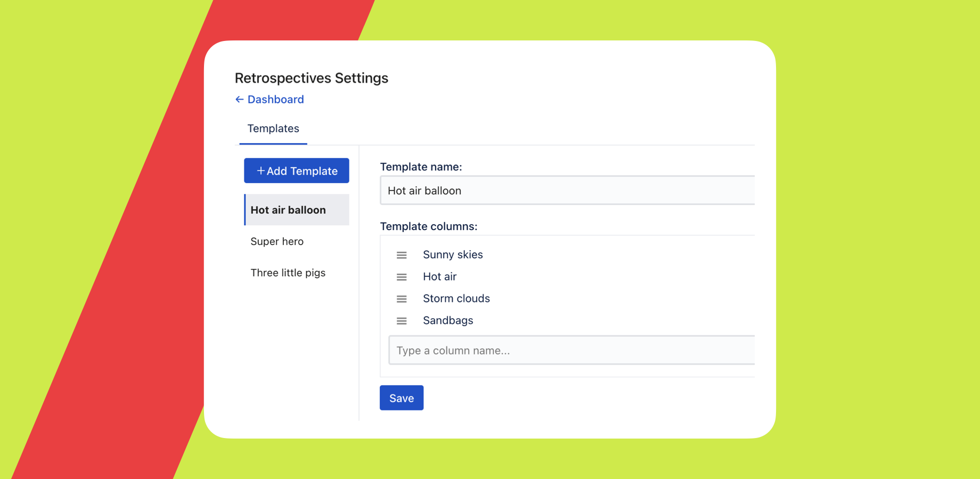
Task: Click the plus icon on Add Template
Action: 261,171
